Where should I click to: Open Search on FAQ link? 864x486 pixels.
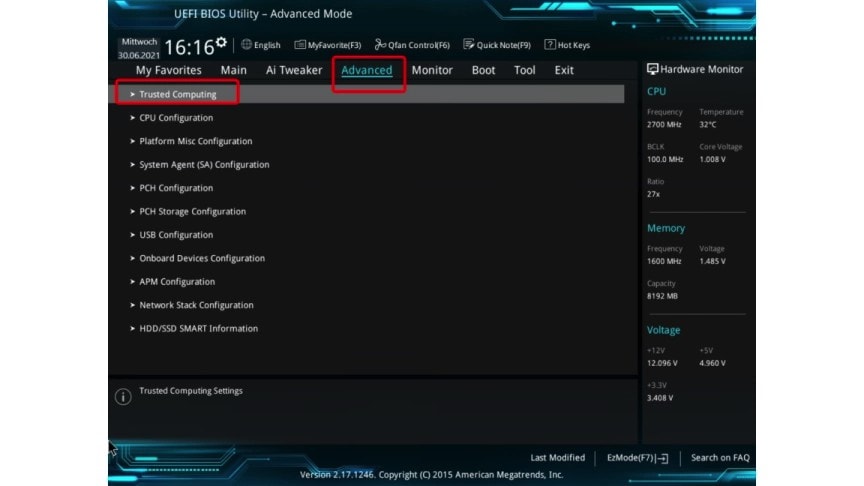720,458
